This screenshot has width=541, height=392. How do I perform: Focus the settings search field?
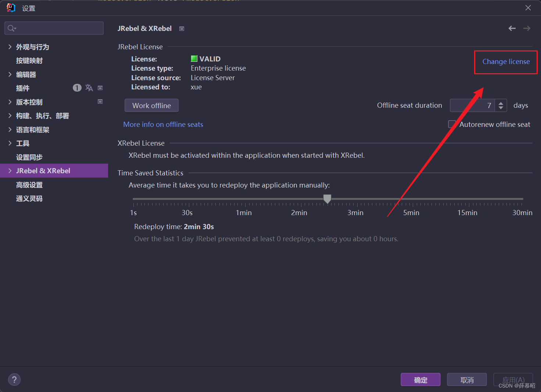[54, 28]
